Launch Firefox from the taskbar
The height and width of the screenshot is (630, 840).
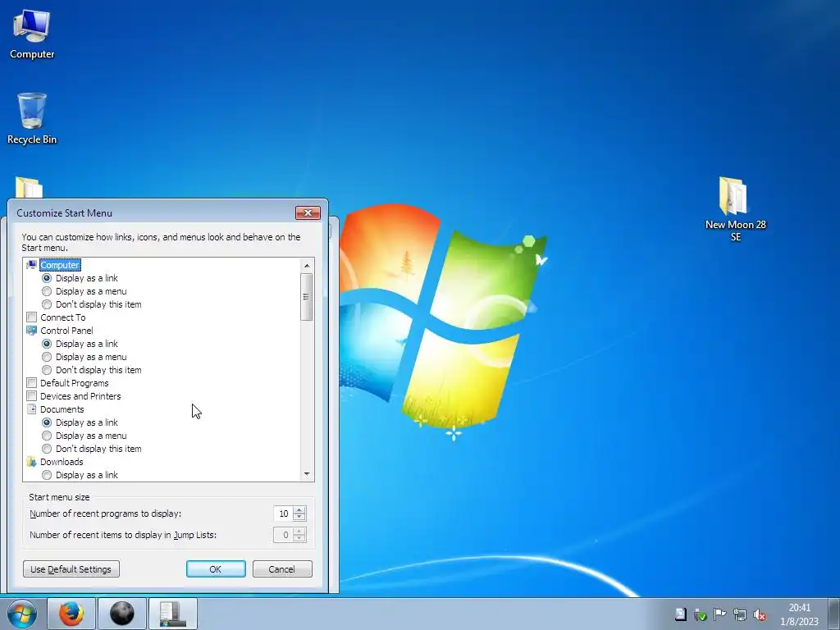pos(71,614)
